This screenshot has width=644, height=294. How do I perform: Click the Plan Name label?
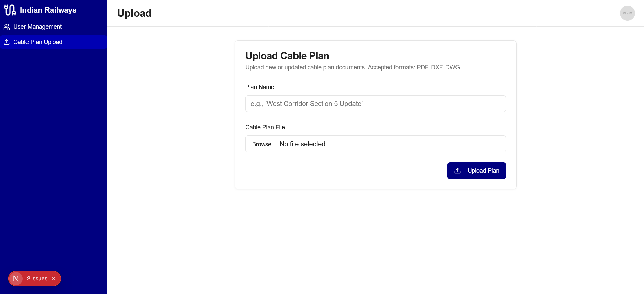(260, 87)
